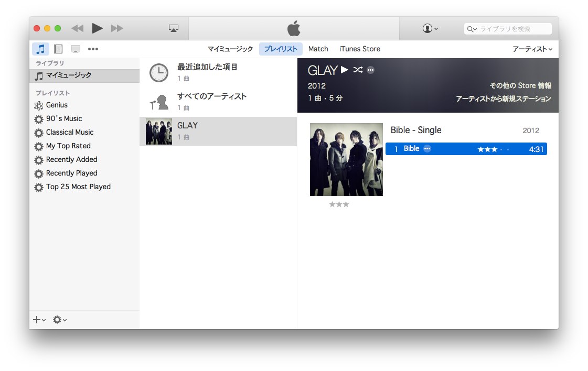
Task: Click アーティストから新規ステーション link
Action: click(x=504, y=99)
